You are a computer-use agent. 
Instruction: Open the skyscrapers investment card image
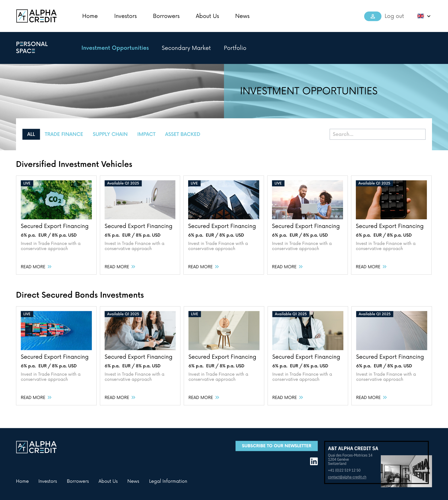point(224,200)
